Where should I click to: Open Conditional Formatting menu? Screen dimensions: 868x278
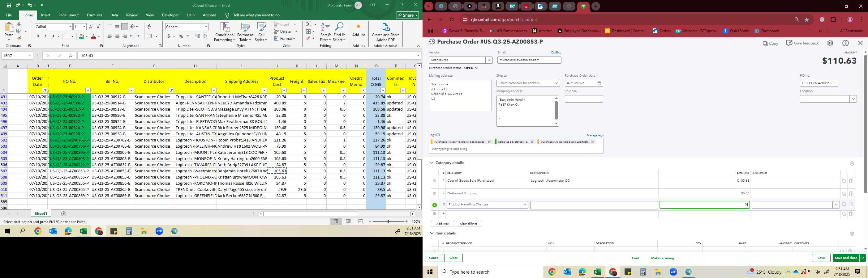225,32
